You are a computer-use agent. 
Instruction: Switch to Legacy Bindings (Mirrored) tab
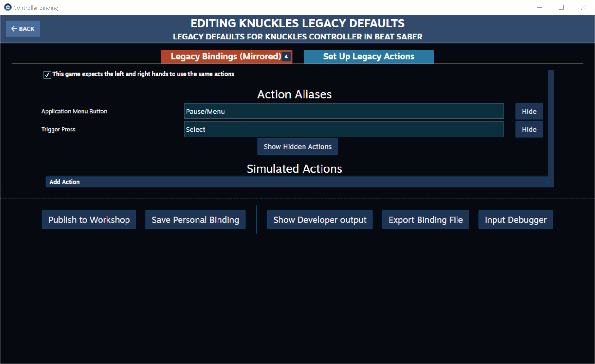tap(226, 57)
